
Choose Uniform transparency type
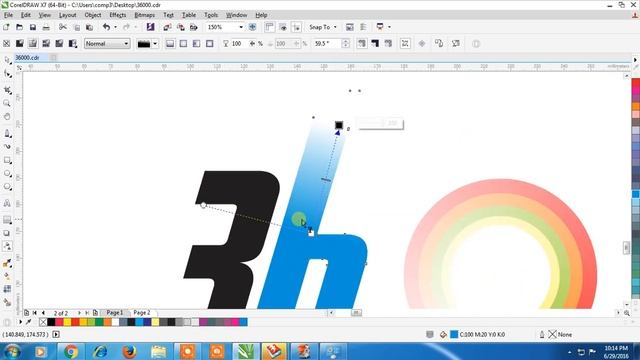pyautogui.click(x=20, y=43)
